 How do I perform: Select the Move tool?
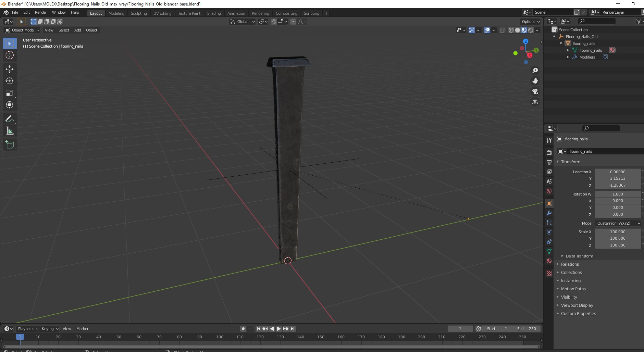pyautogui.click(x=10, y=69)
